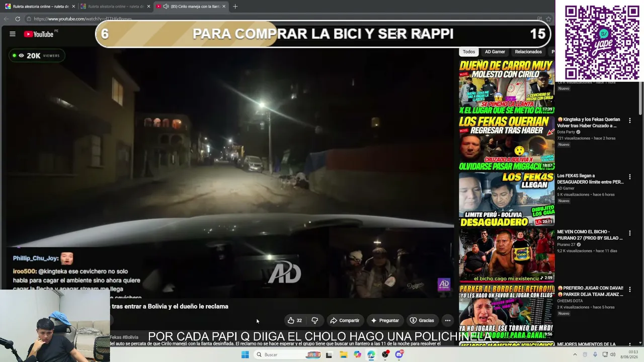644x362 pixels.
Task: View site information padlock icon
Action: coord(29,19)
